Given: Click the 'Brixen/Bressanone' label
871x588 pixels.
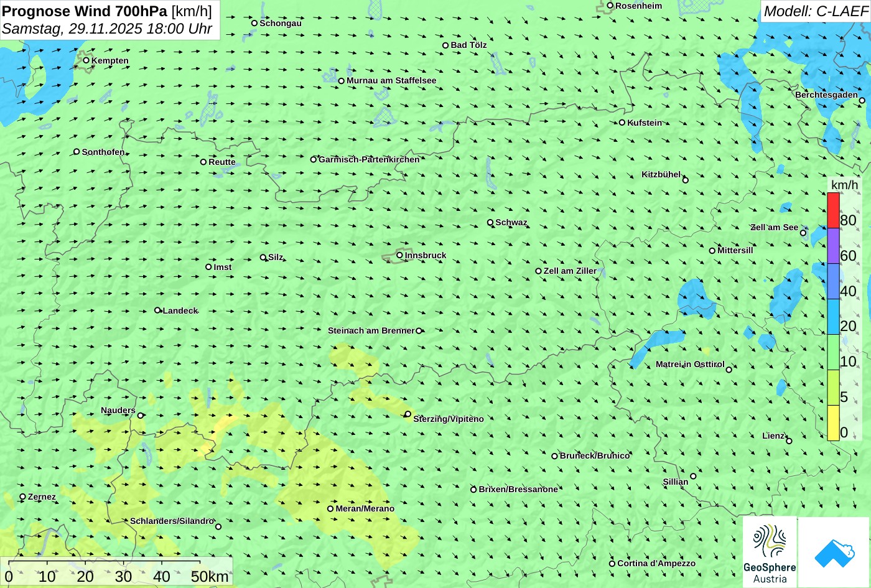Looking at the screenshot, I should 518,489.
